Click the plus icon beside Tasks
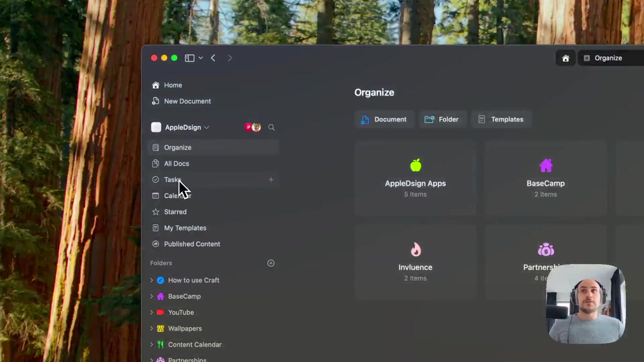 pos(271,179)
